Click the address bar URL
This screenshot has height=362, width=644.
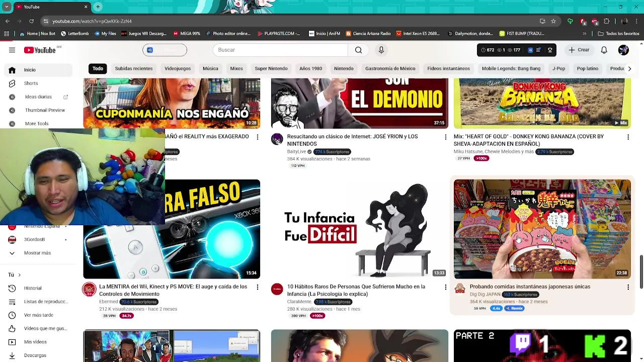tap(92, 21)
